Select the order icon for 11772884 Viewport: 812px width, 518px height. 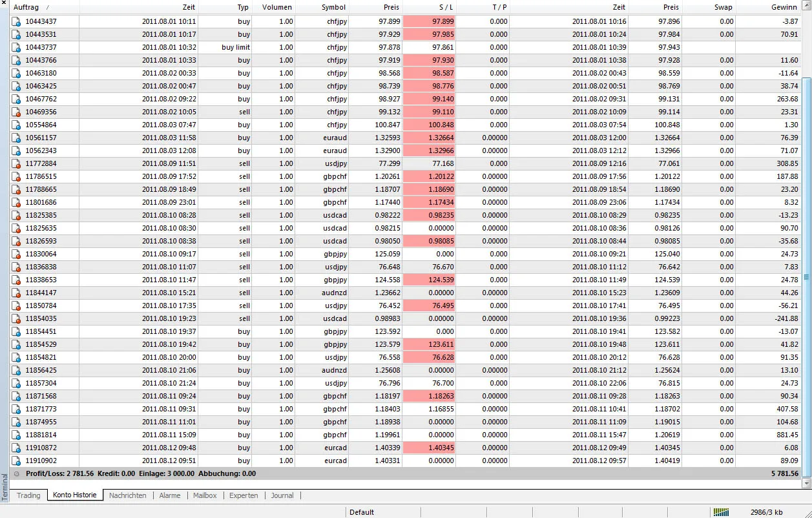17,163
